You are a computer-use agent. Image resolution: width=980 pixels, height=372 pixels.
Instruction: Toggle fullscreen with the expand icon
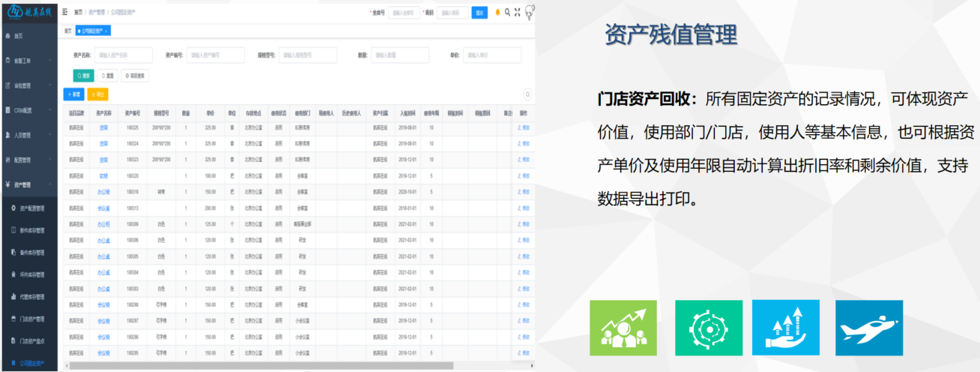click(x=517, y=13)
